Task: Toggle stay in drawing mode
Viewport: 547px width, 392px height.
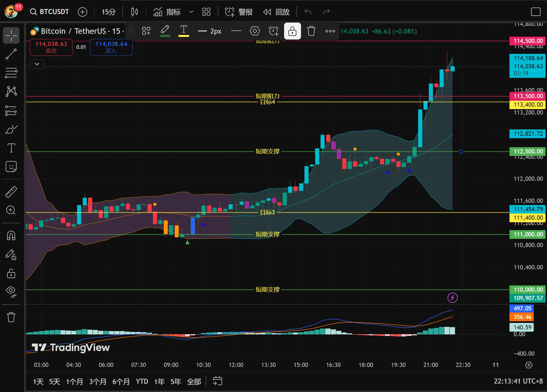Action: coord(11,254)
